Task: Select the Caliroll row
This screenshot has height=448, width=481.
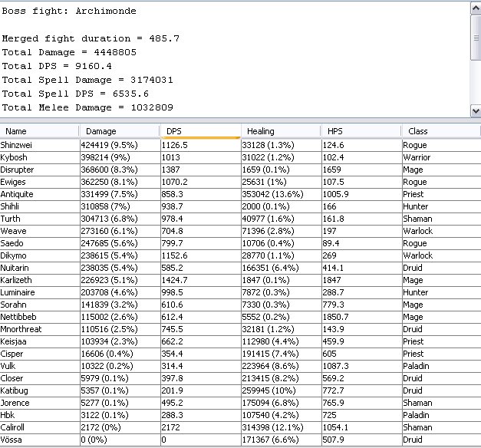Action: click(x=240, y=427)
